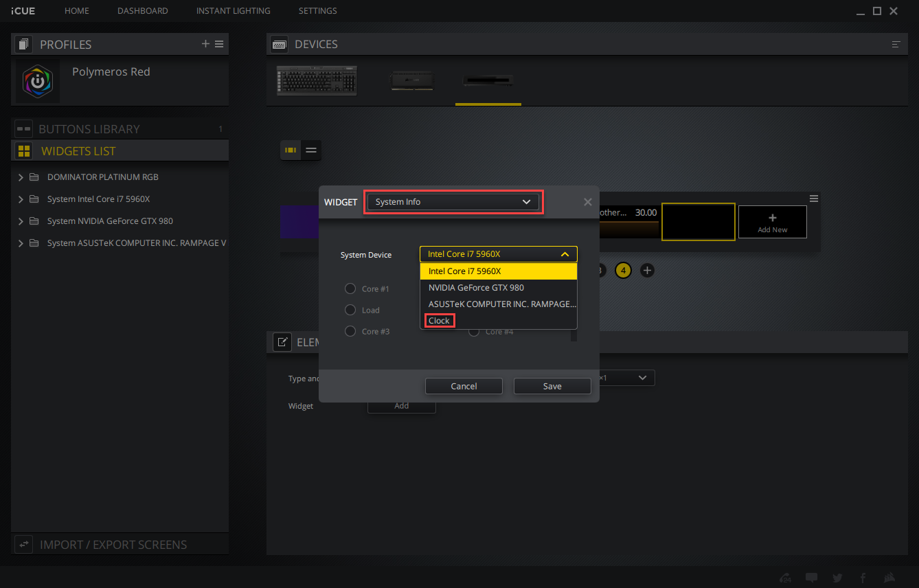This screenshot has height=588, width=919.
Task: Click the Add New screen element tile
Action: [773, 222]
